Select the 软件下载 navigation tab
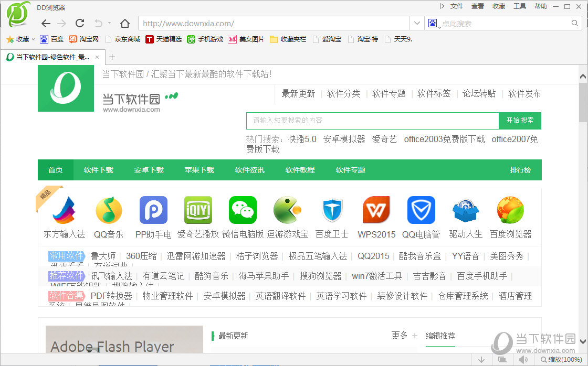The image size is (588, 366). 98,170
